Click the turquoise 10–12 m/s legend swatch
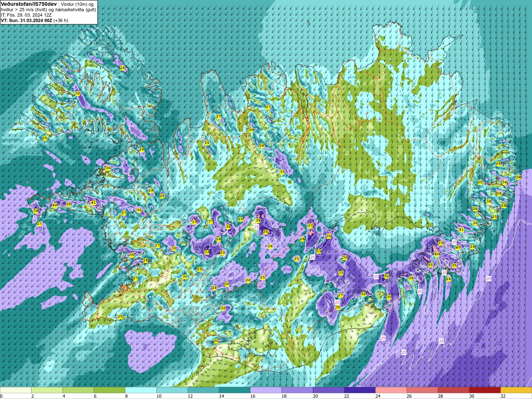The width and height of the screenshot is (532, 399). 172,390
